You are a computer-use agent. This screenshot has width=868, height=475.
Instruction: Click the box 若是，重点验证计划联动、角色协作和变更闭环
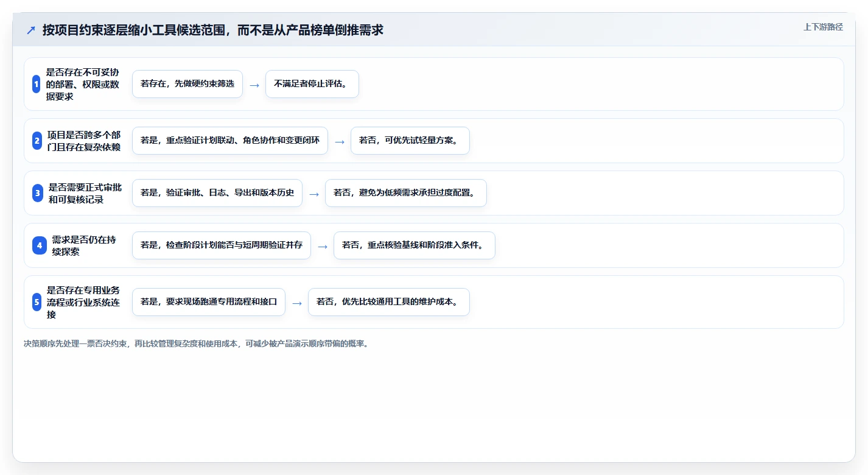(x=230, y=141)
